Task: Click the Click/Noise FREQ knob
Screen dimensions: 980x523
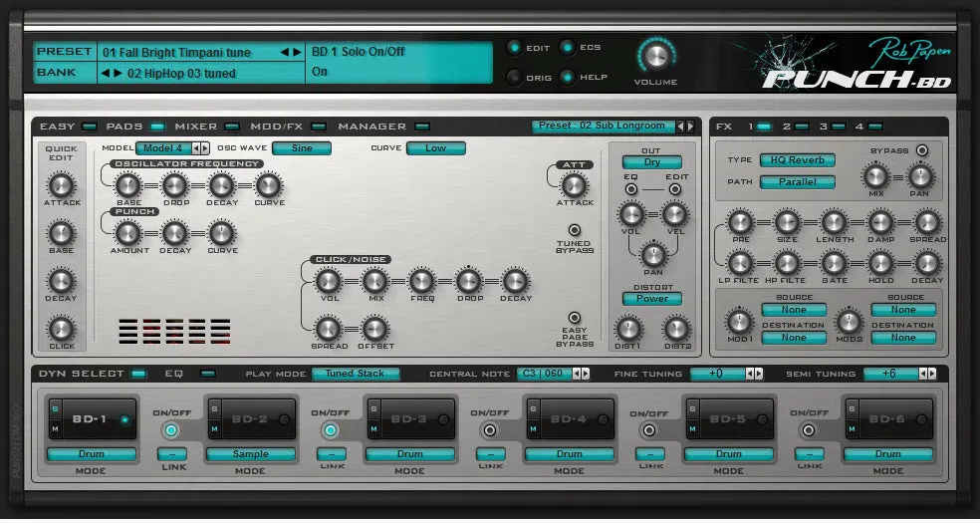Action: point(422,281)
